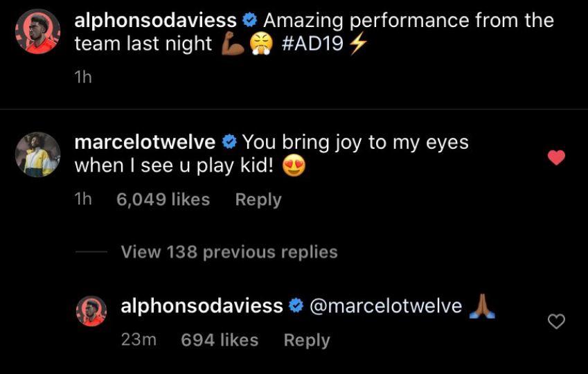The image size is (588, 374).
Task: Open alphonsodaviess profile from caption username
Action: pyautogui.click(x=155, y=21)
